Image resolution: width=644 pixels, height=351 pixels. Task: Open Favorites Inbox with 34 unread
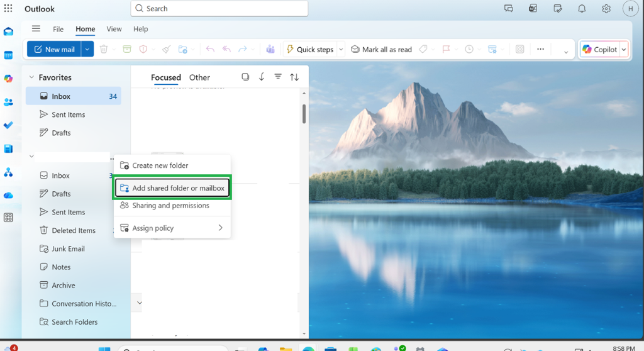pos(74,96)
